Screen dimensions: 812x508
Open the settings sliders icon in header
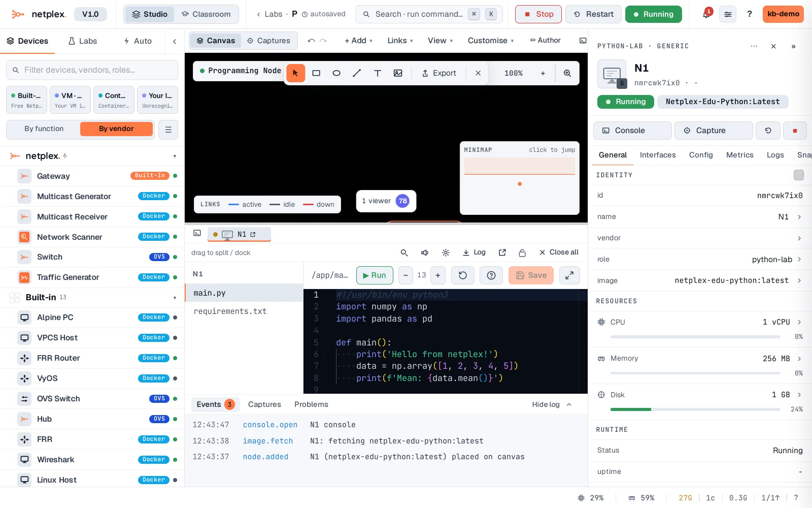[728, 14]
